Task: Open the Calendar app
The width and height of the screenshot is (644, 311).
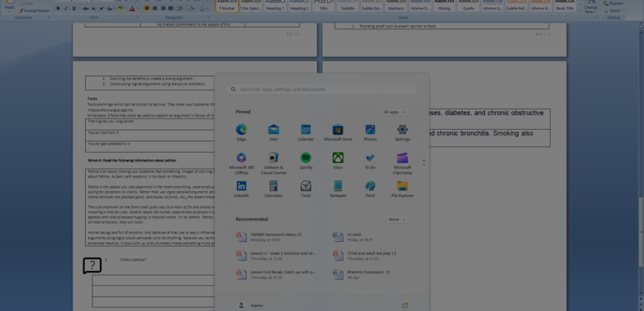Action: click(x=306, y=133)
